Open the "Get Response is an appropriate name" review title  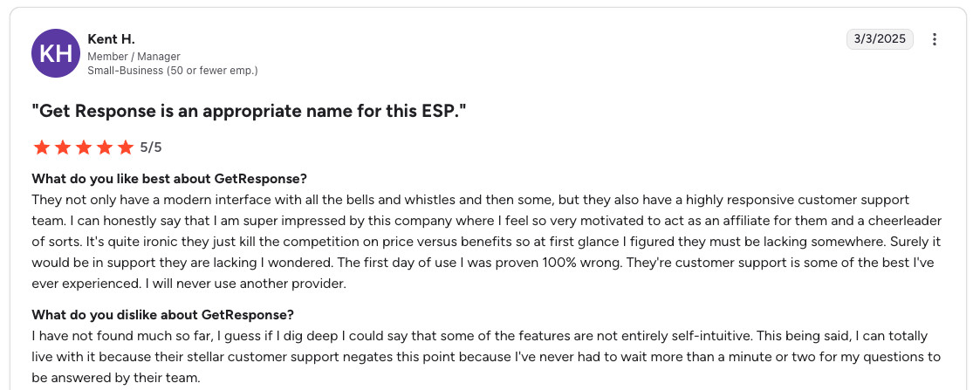pyautogui.click(x=250, y=112)
